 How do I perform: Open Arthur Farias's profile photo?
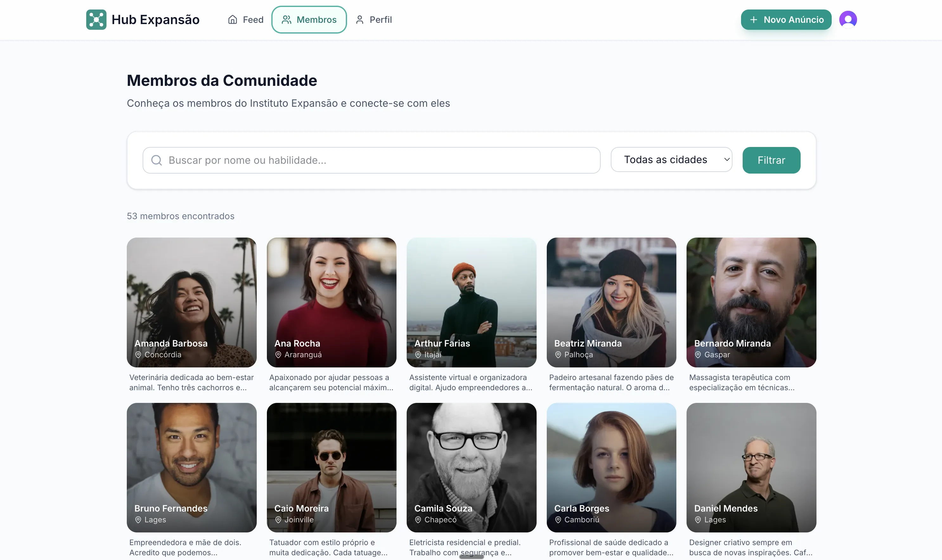click(x=471, y=302)
